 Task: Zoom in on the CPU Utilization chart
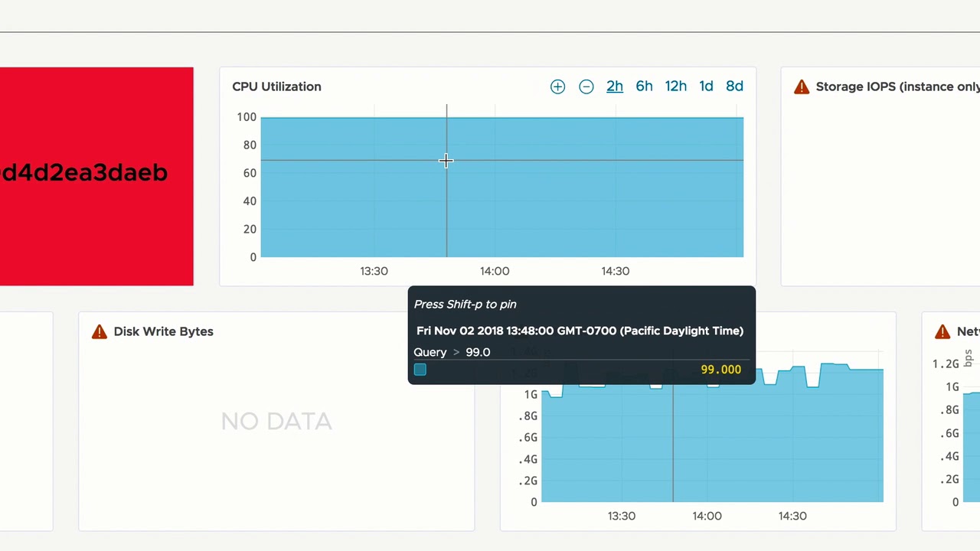coord(557,86)
